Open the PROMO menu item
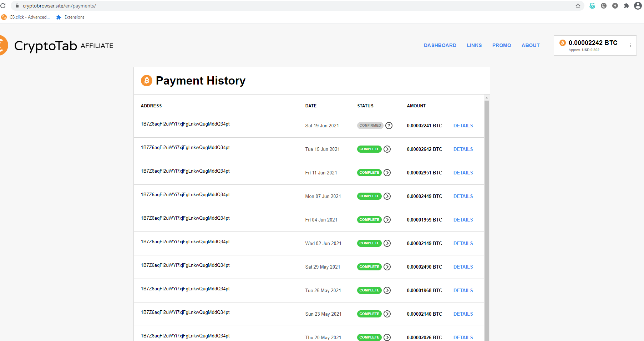Viewport: 644px width, 341px height. (502, 45)
